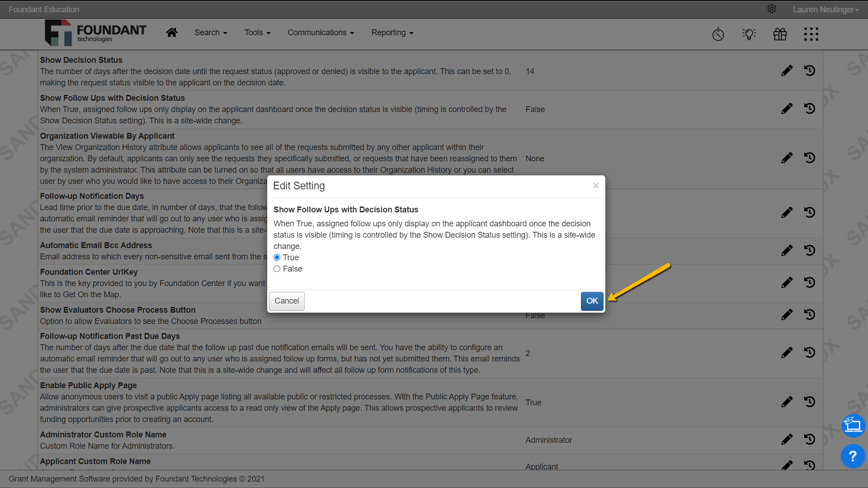Click the gear settings icon in top bar

click(x=772, y=9)
